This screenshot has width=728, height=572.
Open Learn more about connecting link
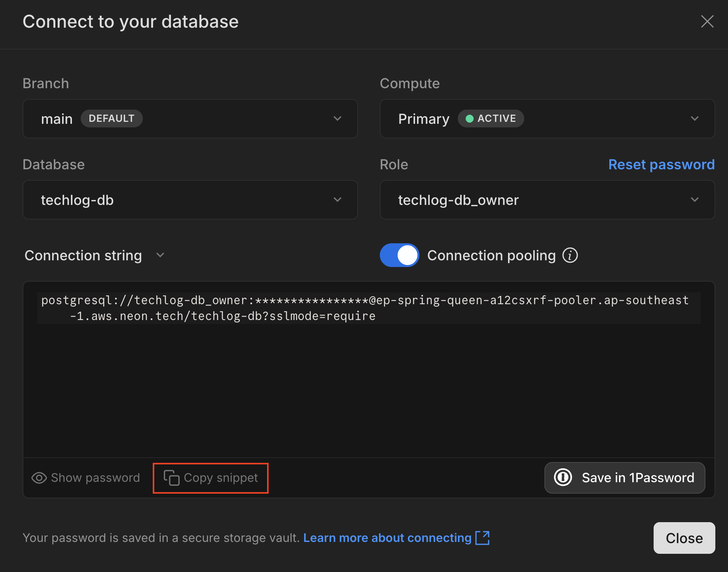tap(387, 538)
